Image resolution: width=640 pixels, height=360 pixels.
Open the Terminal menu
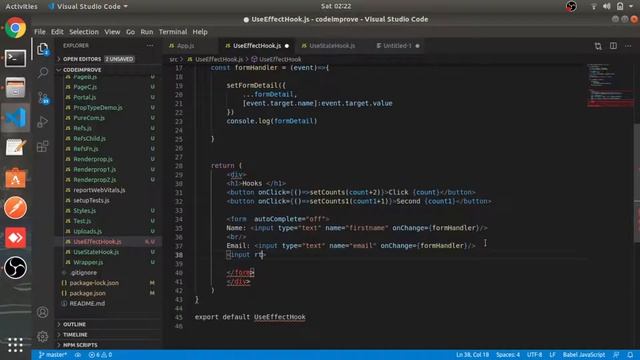click(x=173, y=32)
